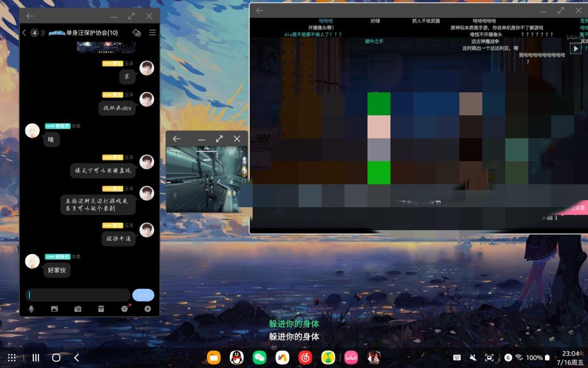
Task: Click the back arrow in the bilibili video window
Action: 260,10
